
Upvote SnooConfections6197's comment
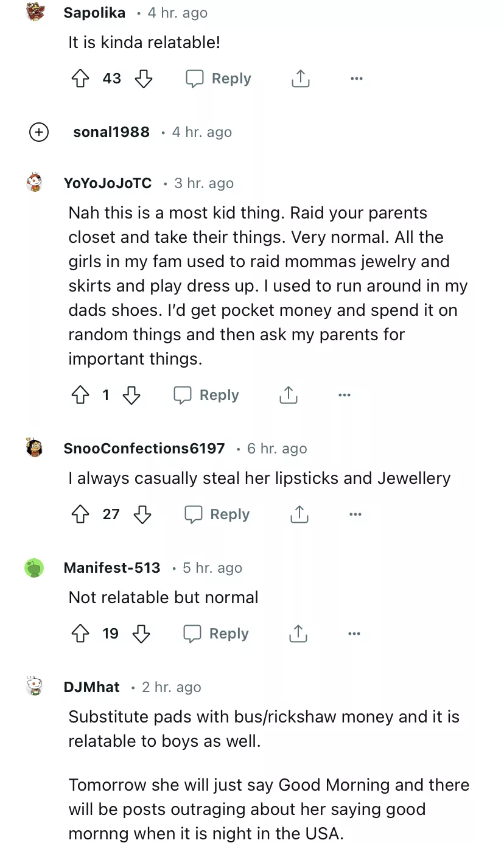coord(80,514)
